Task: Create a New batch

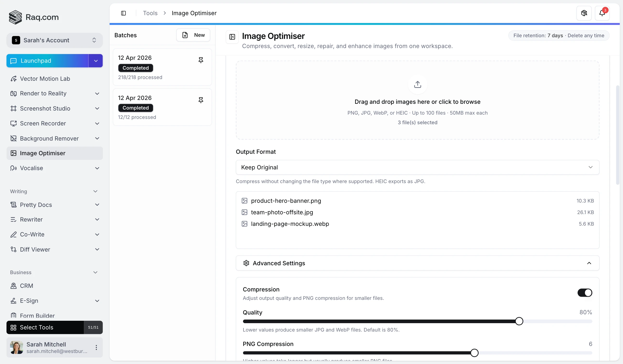Action: [193, 35]
